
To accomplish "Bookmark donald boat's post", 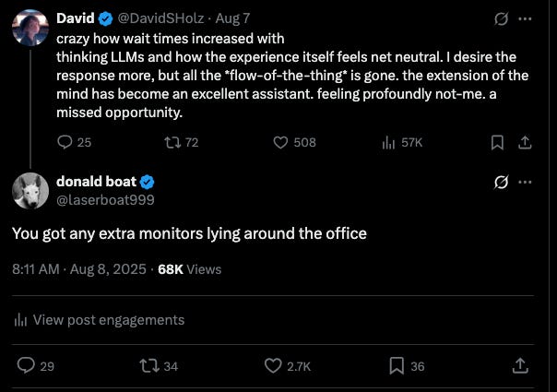I will click(x=397, y=366).
